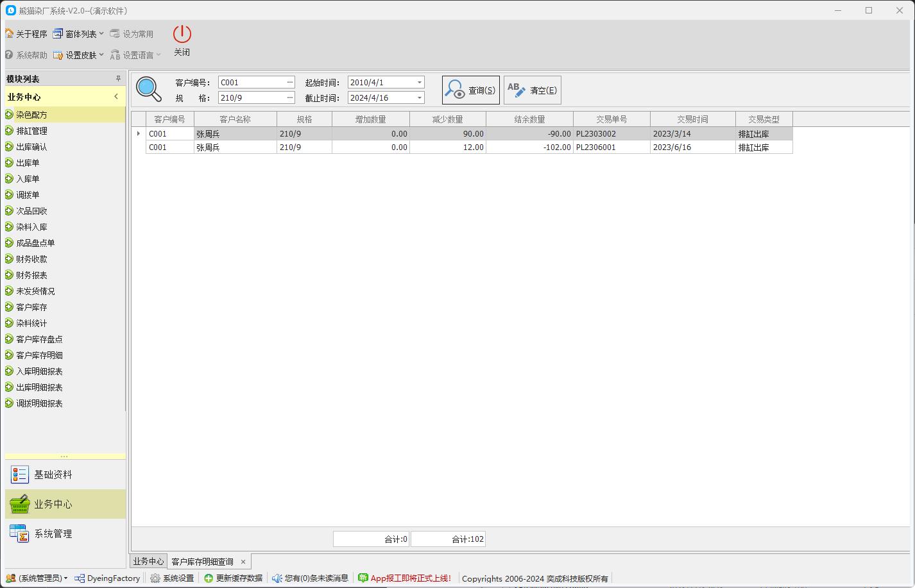Click the red power Close icon
The image size is (915, 588).
[182, 34]
